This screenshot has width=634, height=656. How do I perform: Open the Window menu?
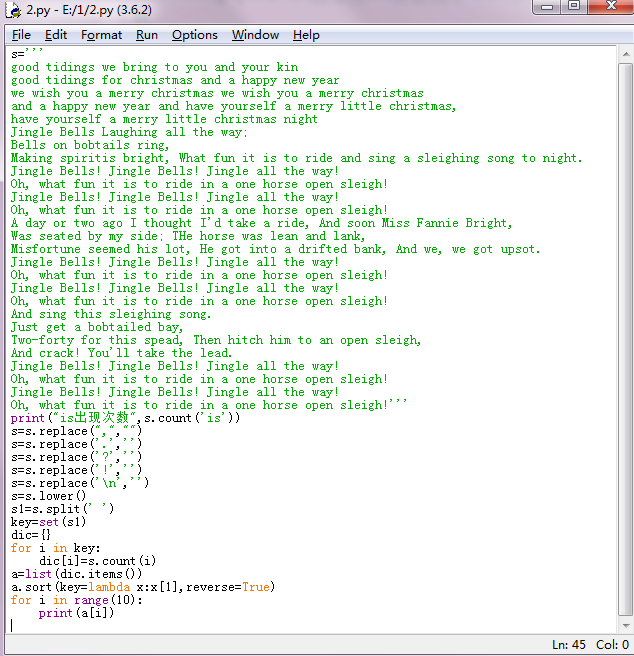(255, 35)
